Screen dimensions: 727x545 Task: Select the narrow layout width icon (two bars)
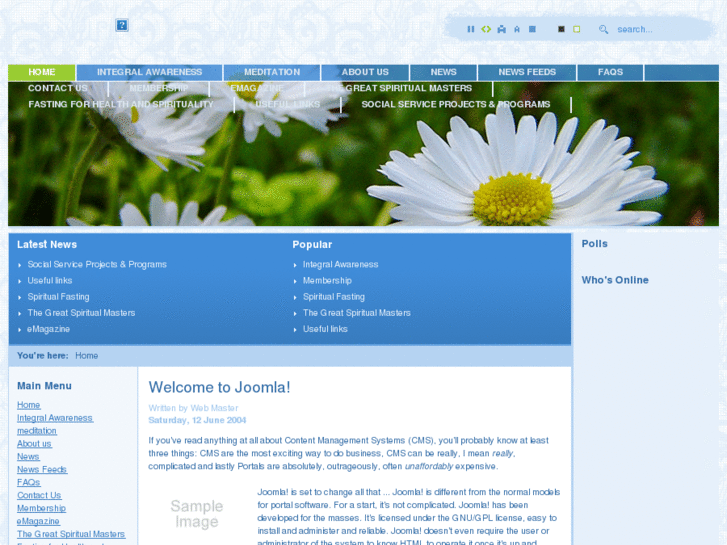tap(471, 29)
